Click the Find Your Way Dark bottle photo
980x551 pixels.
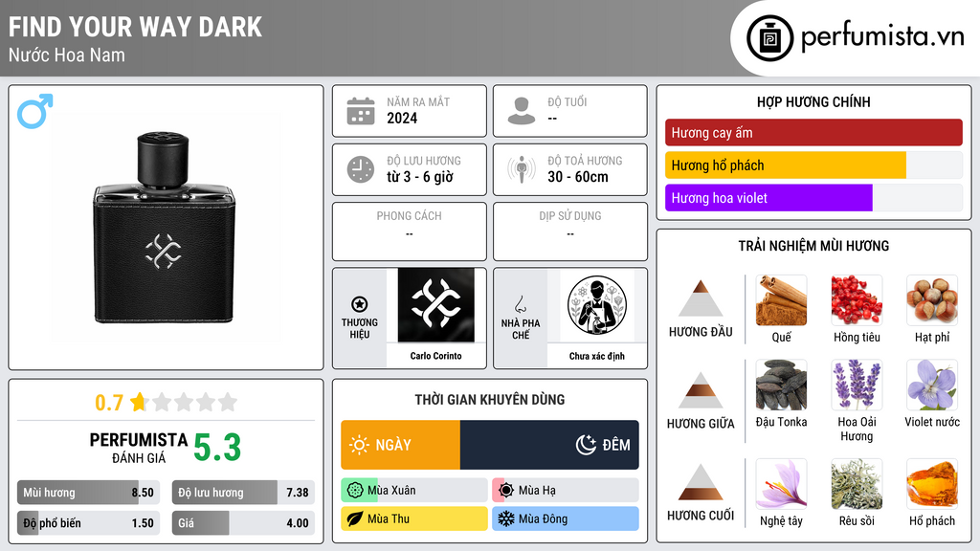click(165, 228)
